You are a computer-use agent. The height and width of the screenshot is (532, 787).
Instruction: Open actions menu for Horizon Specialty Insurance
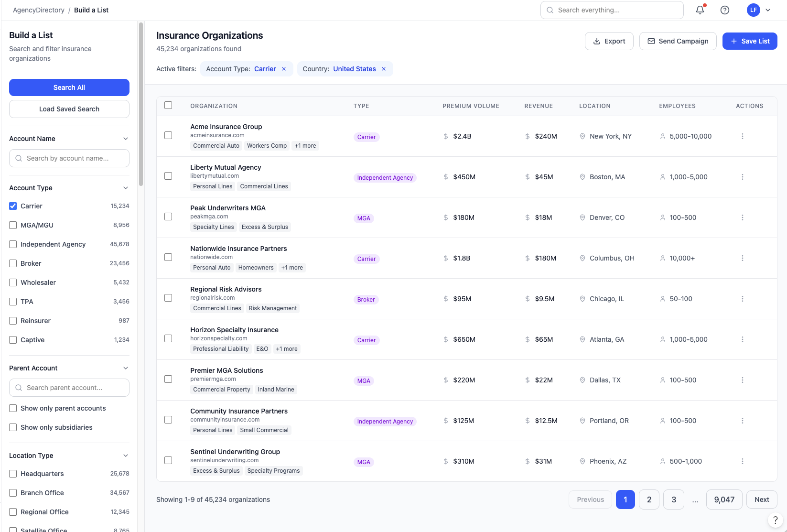click(x=743, y=339)
